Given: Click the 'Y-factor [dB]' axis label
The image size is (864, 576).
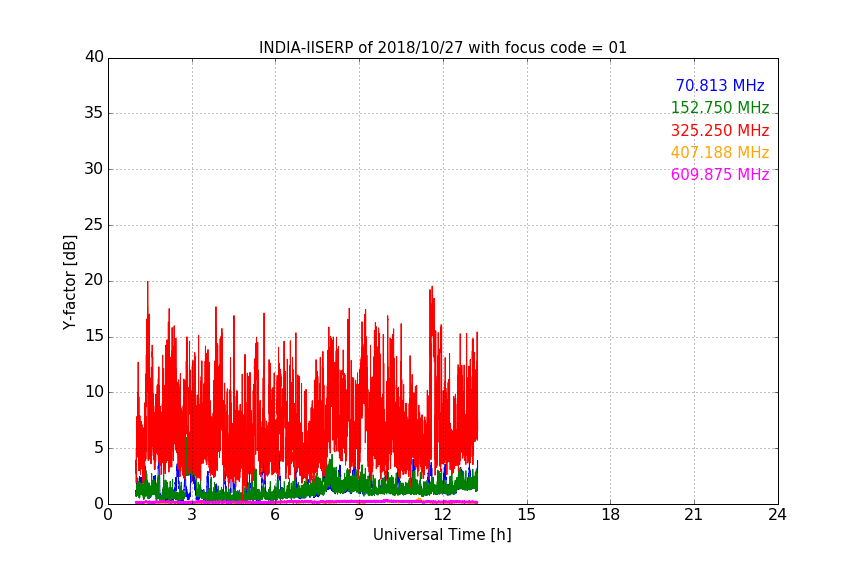Looking at the screenshot, I should (x=69, y=282).
